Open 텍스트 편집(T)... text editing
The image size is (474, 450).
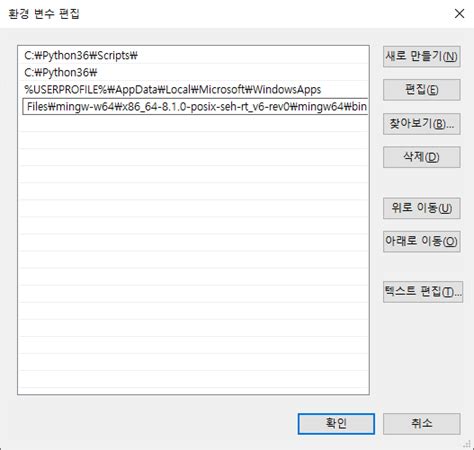click(x=423, y=292)
